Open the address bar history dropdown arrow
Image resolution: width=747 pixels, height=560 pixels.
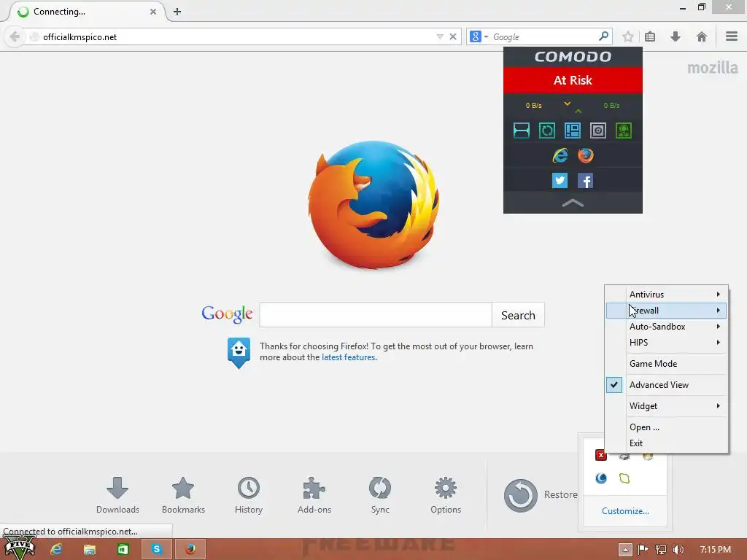click(440, 36)
